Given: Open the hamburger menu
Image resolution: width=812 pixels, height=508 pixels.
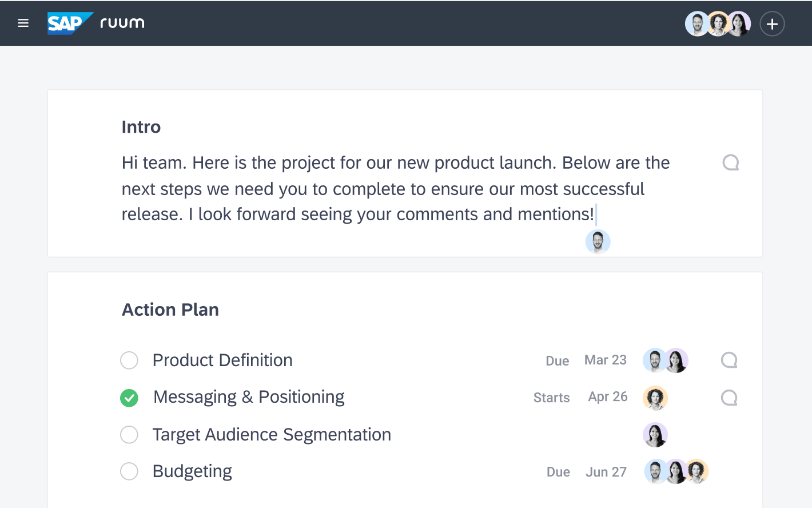Looking at the screenshot, I should coord(23,23).
